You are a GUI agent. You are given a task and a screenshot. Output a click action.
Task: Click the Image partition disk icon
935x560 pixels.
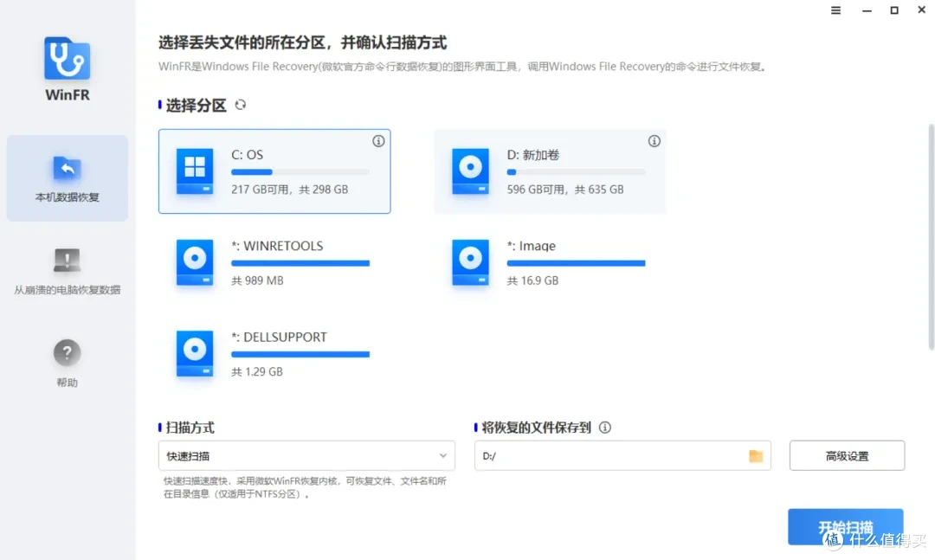[x=470, y=262]
